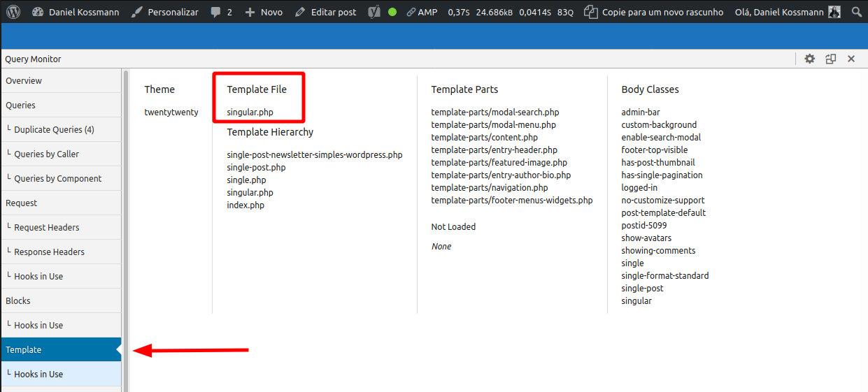Image resolution: width=868 pixels, height=392 pixels.
Task: Open the comments bubble showing 2
Action: coord(221,12)
